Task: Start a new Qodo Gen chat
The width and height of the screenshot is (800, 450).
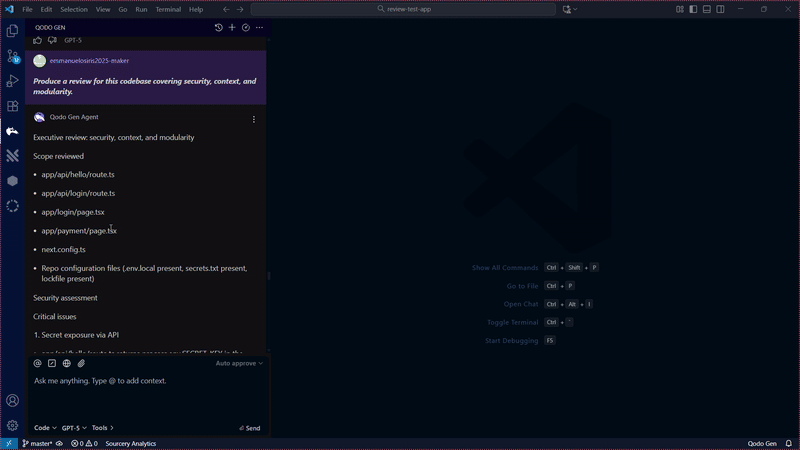Action: pyautogui.click(x=232, y=27)
